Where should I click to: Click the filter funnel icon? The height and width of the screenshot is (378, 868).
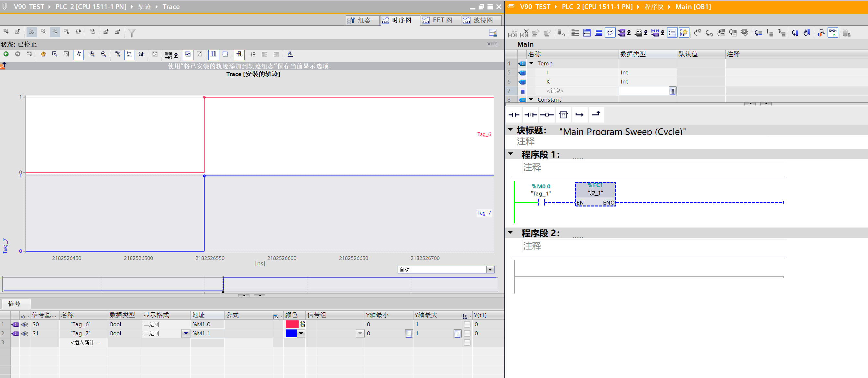pos(132,33)
